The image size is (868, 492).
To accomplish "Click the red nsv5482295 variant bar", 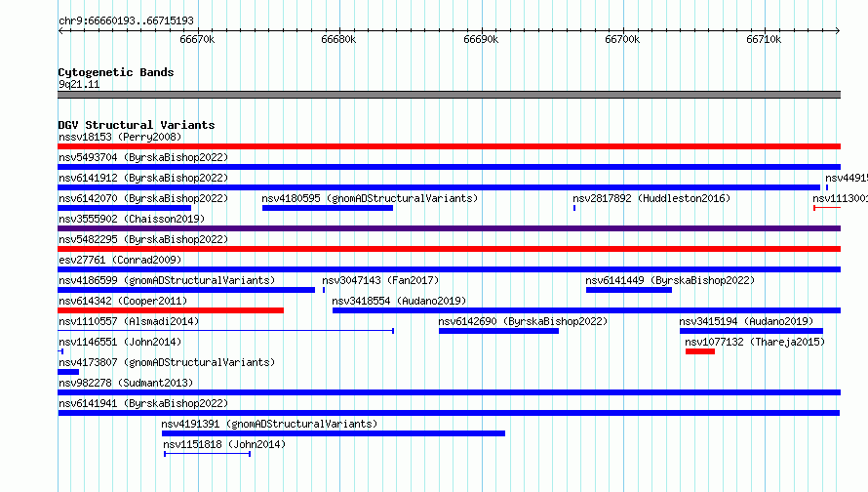I will [449, 249].
